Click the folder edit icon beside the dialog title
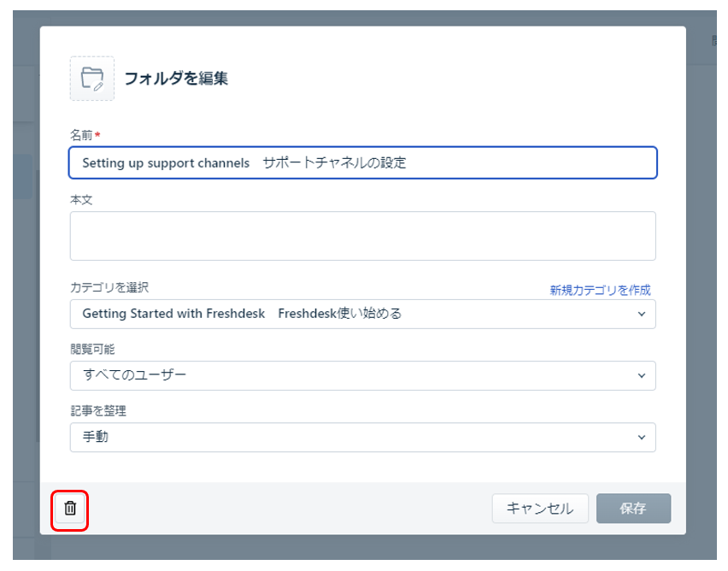 coord(92,79)
